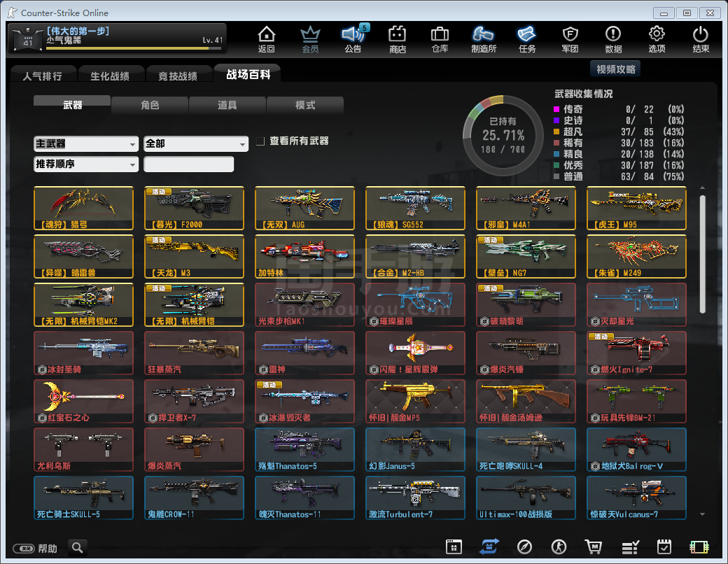Open the 会员 crown icon
Viewport: 728px width, 564px height.
pos(310,39)
